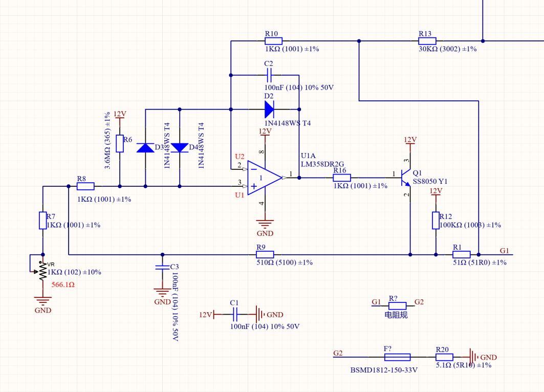Select the R10 resistor symbol
The width and height of the screenshot is (544, 392).
point(273,41)
